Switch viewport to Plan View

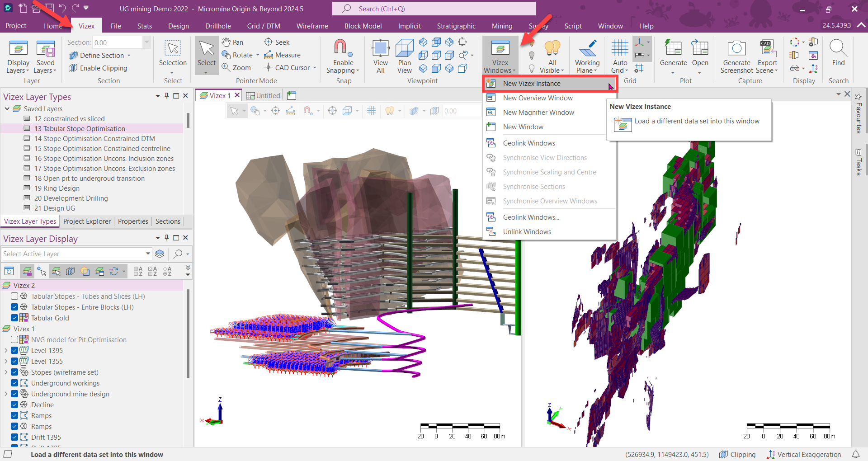(x=404, y=56)
